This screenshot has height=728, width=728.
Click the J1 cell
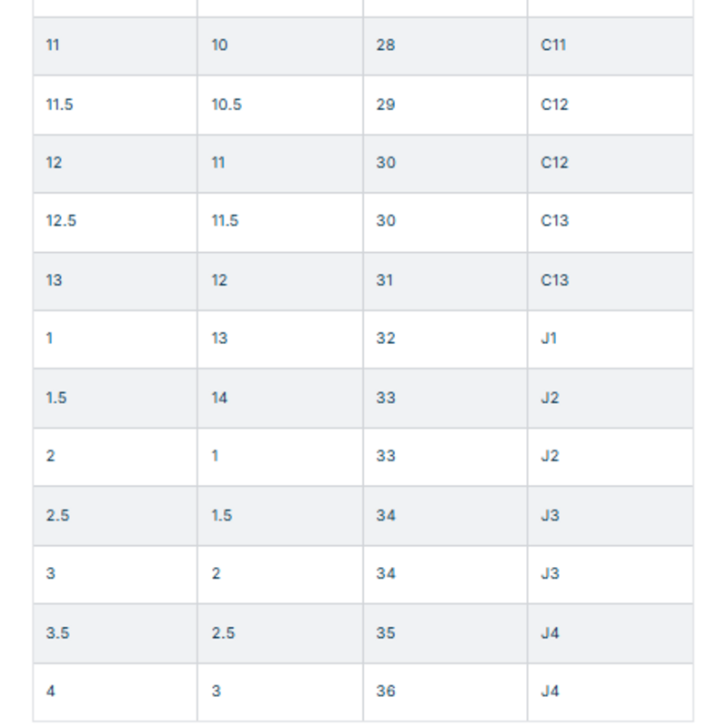pyautogui.click(x=549, y=339)
